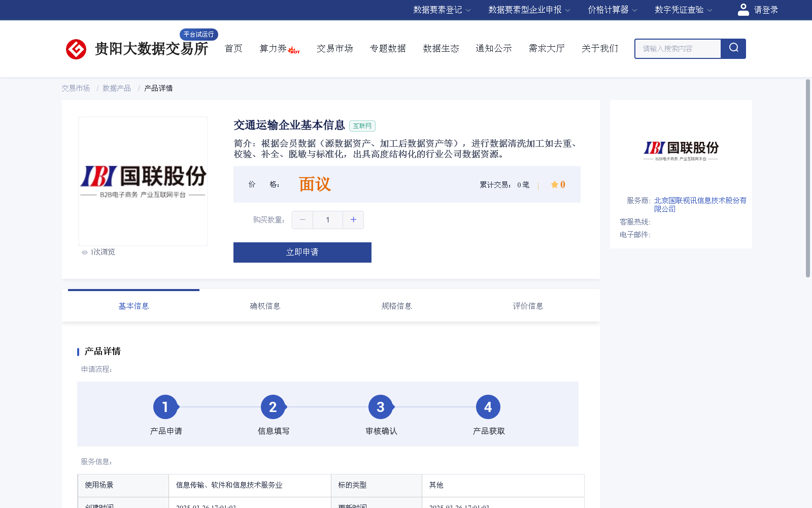
Task: Increase purchase quantity with plus button
Action: click(353, 219)
